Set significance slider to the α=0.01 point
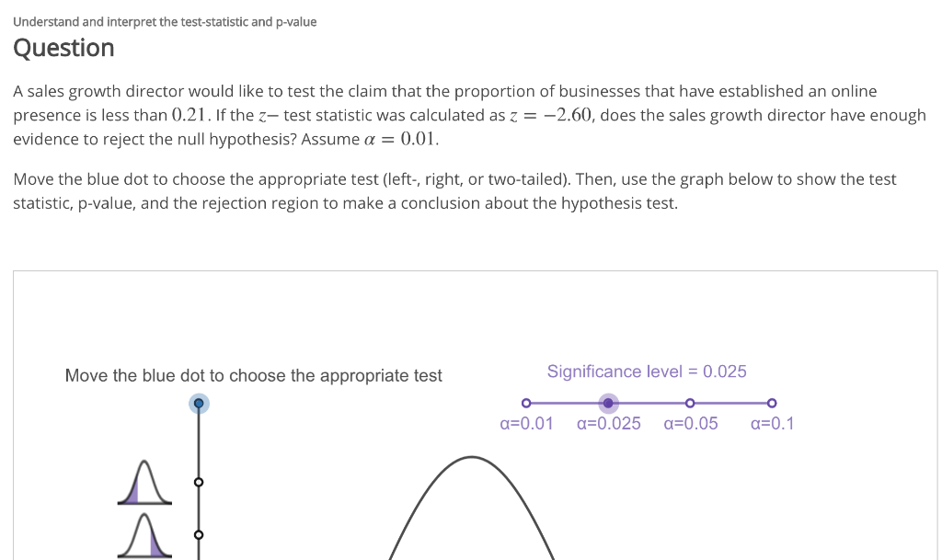The width and height of the screenshot is (942, 560). pyautogui.click(x=526, y=403)
